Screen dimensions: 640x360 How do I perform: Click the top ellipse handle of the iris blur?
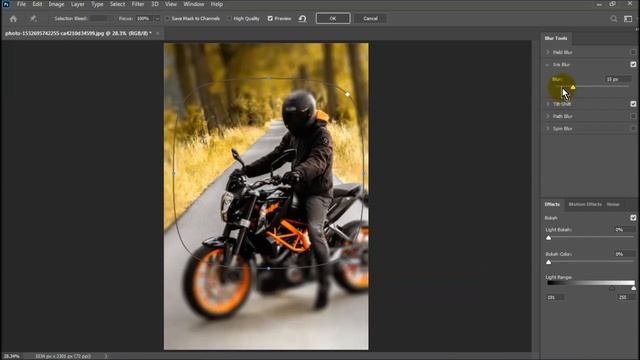click(x=269, y=78)
